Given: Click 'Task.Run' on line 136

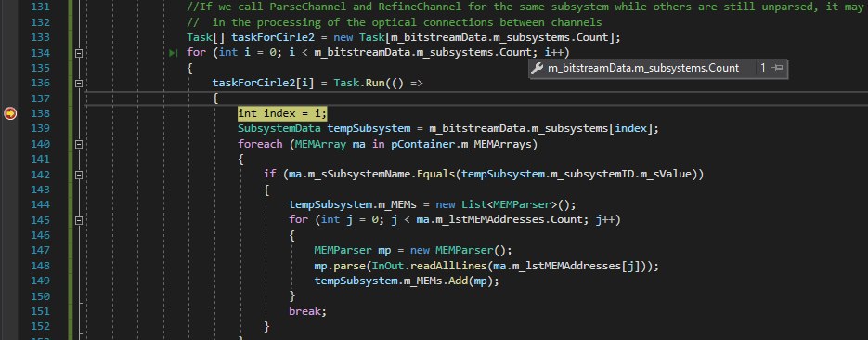Looking at the screenshot, I should [359, 83].
